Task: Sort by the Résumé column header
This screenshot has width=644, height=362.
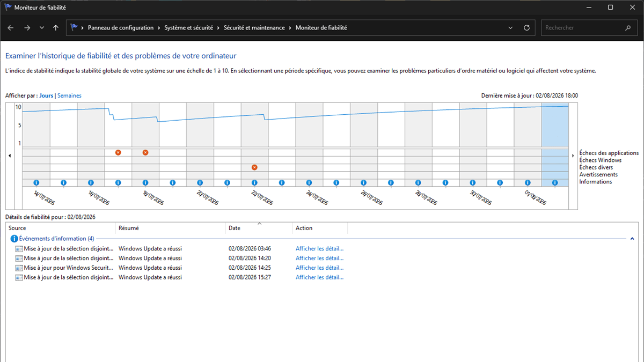Action: (171, 228)
